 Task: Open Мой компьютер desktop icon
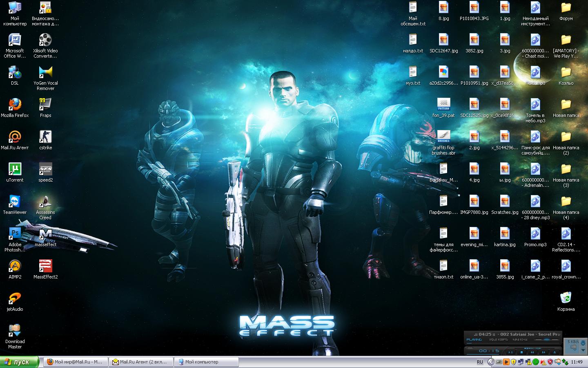[15, 13]
